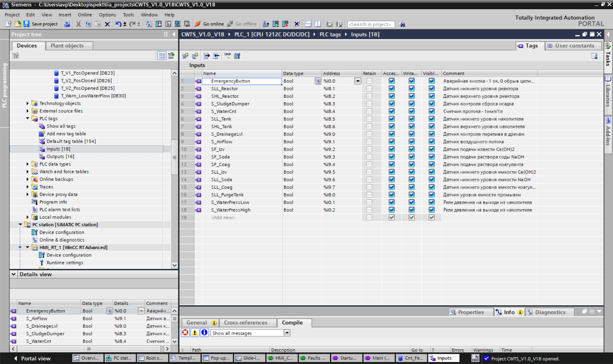Open the Outputs [16] tag table
This screenshot has height=364, width=613.
pyautogui.click(x=60, y=156)
